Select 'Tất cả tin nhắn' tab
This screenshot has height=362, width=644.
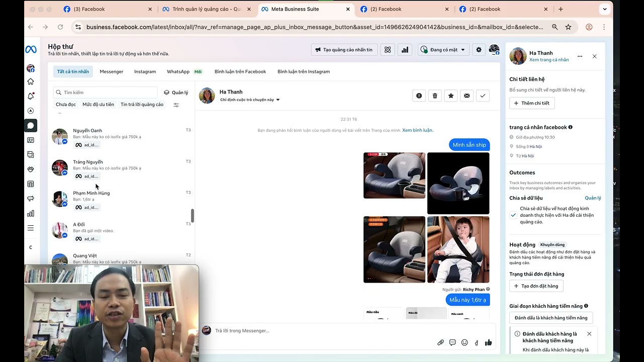pos(73,71)
